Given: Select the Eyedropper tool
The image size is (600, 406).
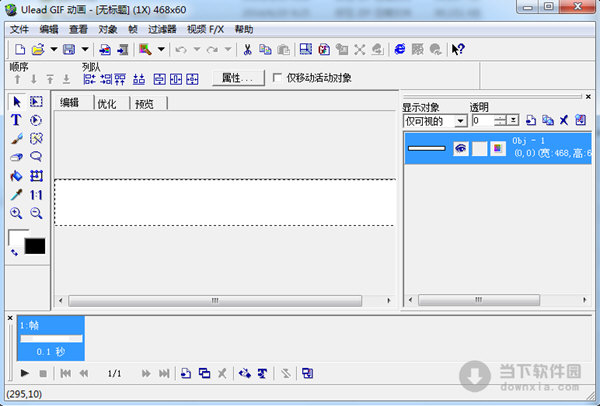Looking at the screenshot, I should pos(16,195).
